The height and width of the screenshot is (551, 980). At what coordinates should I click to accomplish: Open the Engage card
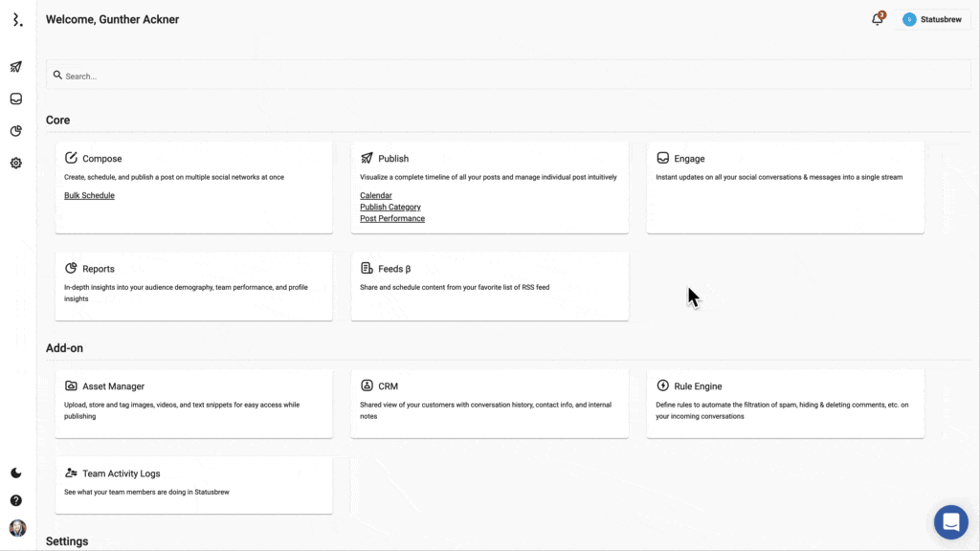(x=785, y=187)
